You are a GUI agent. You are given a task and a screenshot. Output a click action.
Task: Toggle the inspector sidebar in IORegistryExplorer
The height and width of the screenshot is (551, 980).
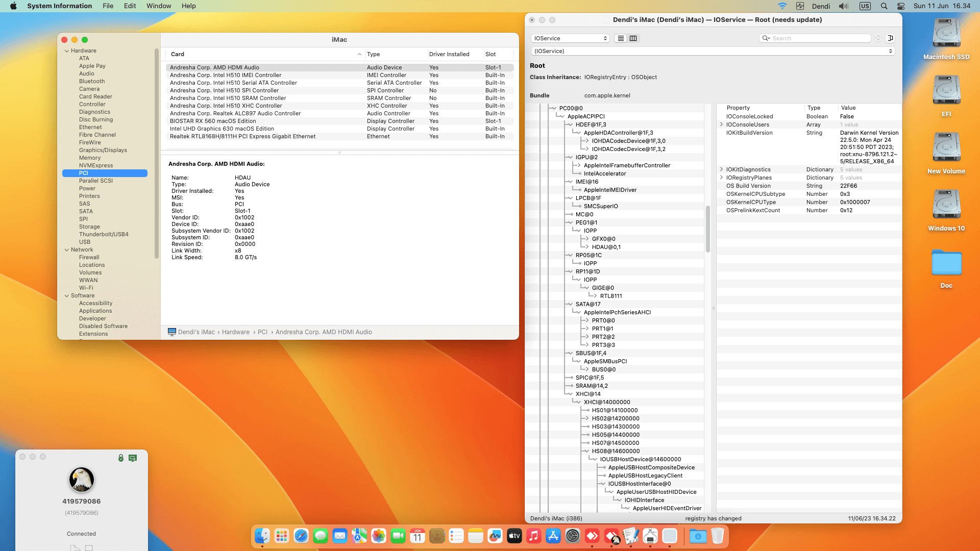pyautogui.click(x=890, y=38)
